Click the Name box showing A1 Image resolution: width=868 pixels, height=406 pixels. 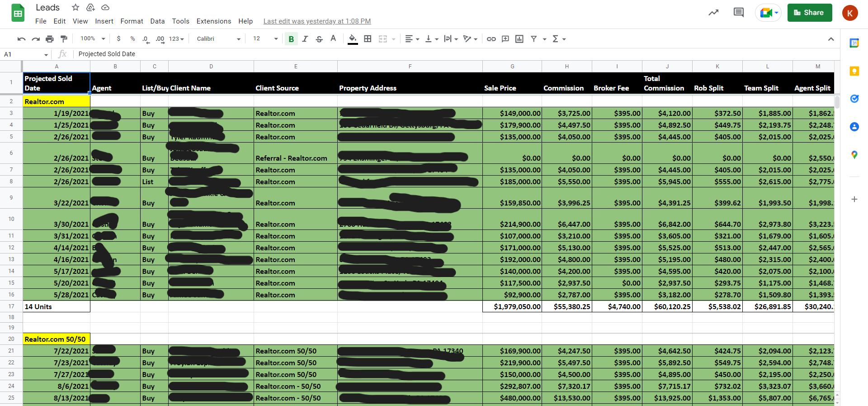(26, 54)
